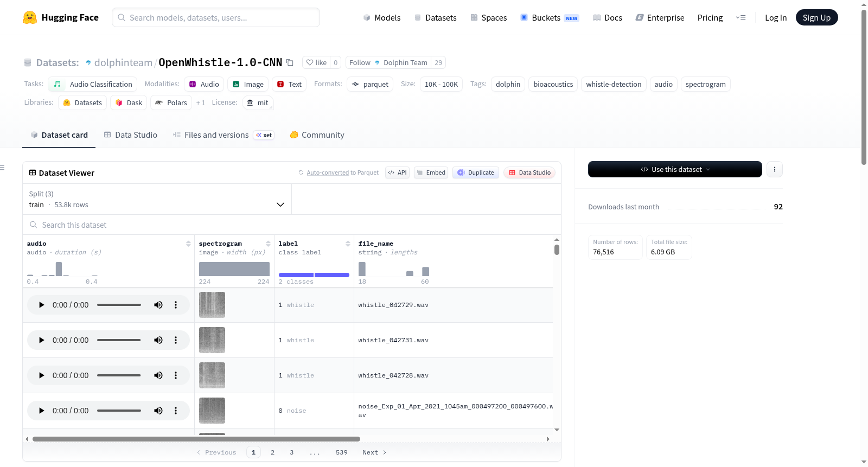Switch to the Dataset card tab
Viewport: 868px width, 467px height.
click(x=59, y=135)
